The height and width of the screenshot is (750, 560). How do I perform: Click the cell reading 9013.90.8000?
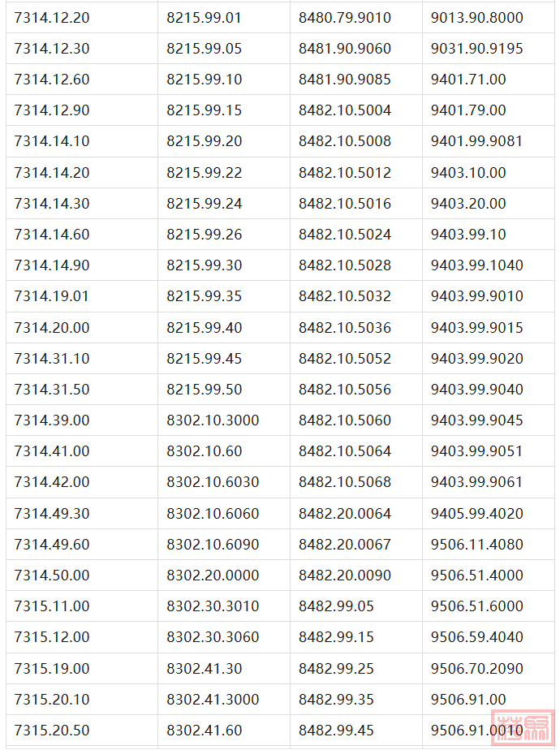coord(476,18)
